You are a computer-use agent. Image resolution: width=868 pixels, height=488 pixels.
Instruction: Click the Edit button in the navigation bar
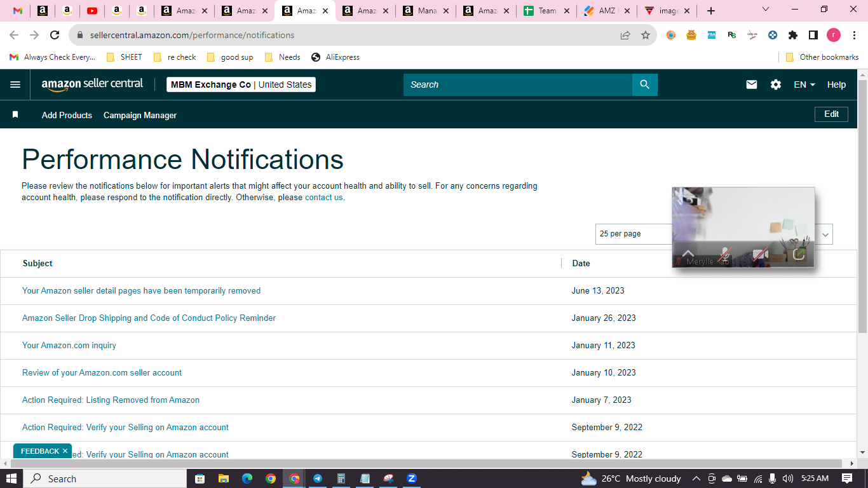click(x=831, y=114)
